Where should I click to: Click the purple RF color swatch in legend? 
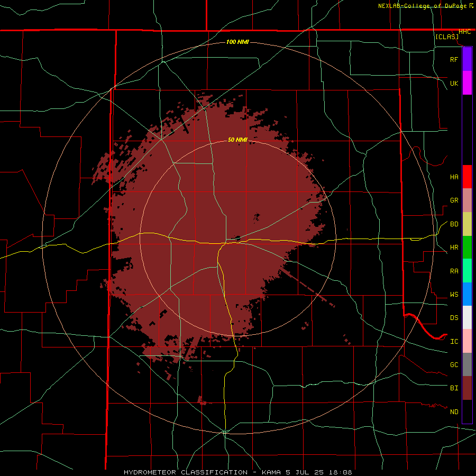(467, 59)
